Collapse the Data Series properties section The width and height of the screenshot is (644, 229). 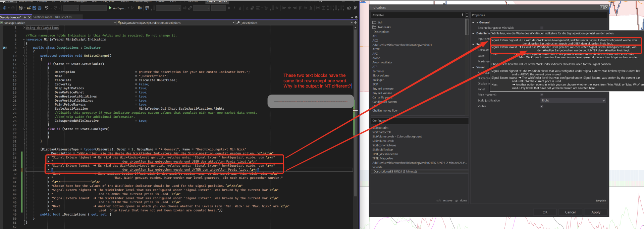click(x=473, y=33)
